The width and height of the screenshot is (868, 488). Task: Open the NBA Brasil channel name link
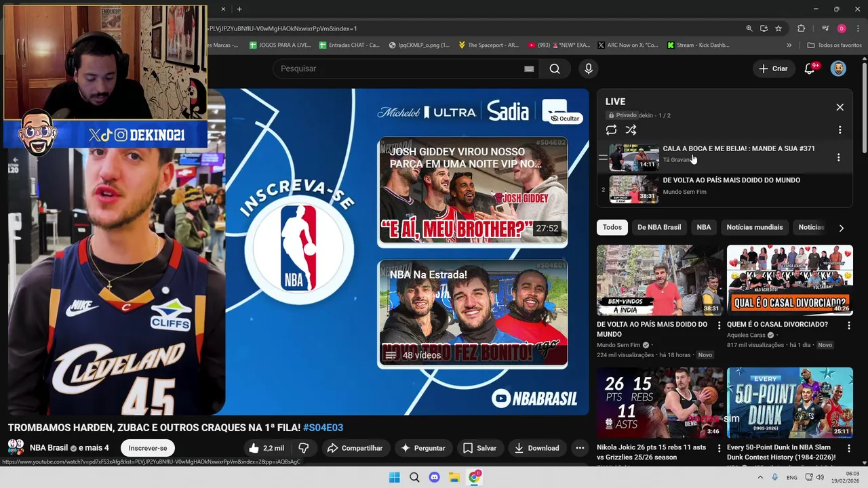49,448
